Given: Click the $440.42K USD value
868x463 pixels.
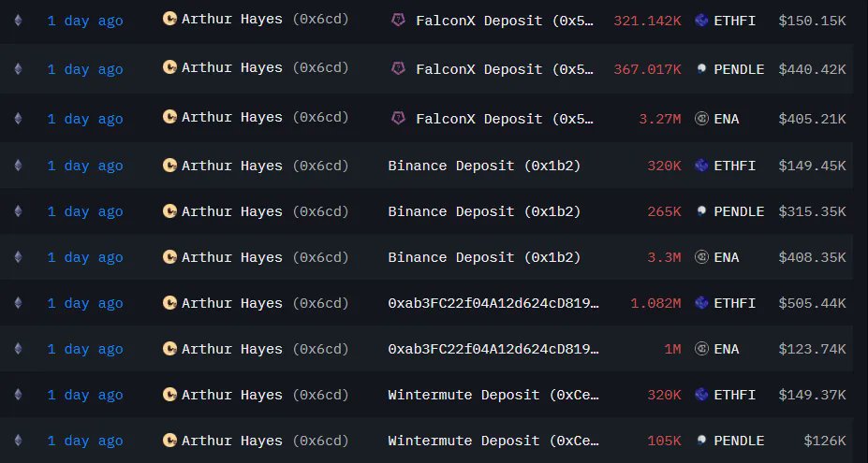Looking at the screenshot, I should (812, 69).
